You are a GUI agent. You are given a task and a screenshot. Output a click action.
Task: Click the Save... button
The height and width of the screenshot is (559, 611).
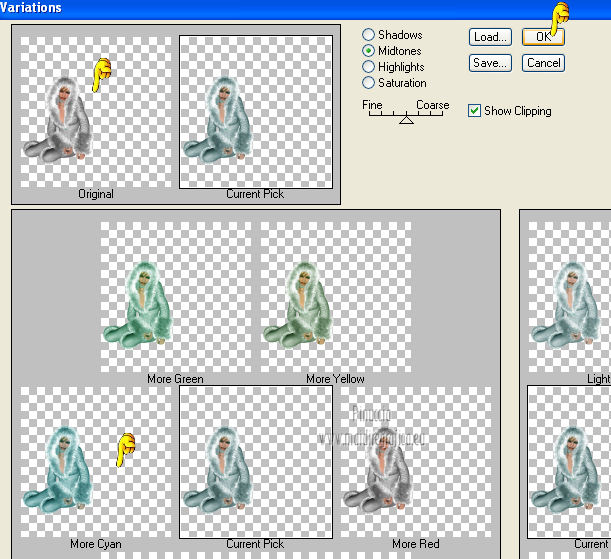click(x=490, y=63)
